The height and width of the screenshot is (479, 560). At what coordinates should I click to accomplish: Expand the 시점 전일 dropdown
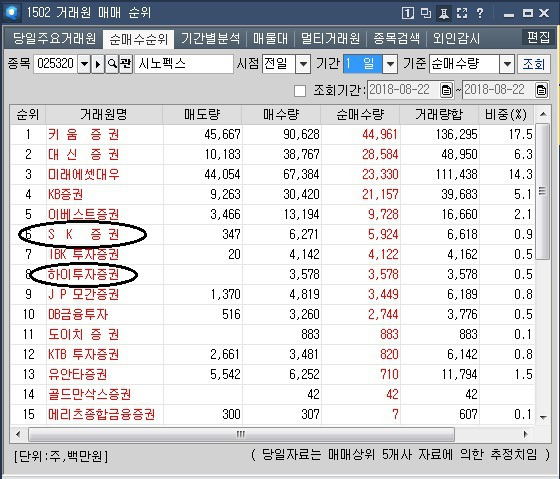pyautogui.click(x=303, y=64)
